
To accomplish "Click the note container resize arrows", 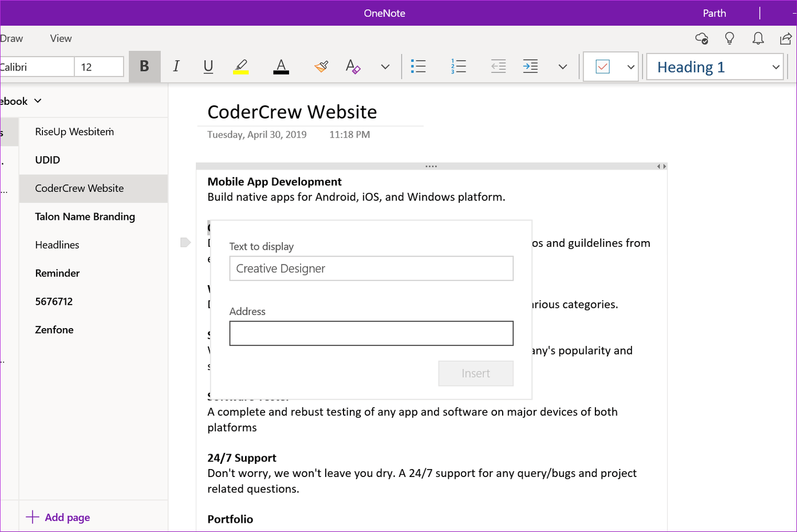I will tap(661, 167).
